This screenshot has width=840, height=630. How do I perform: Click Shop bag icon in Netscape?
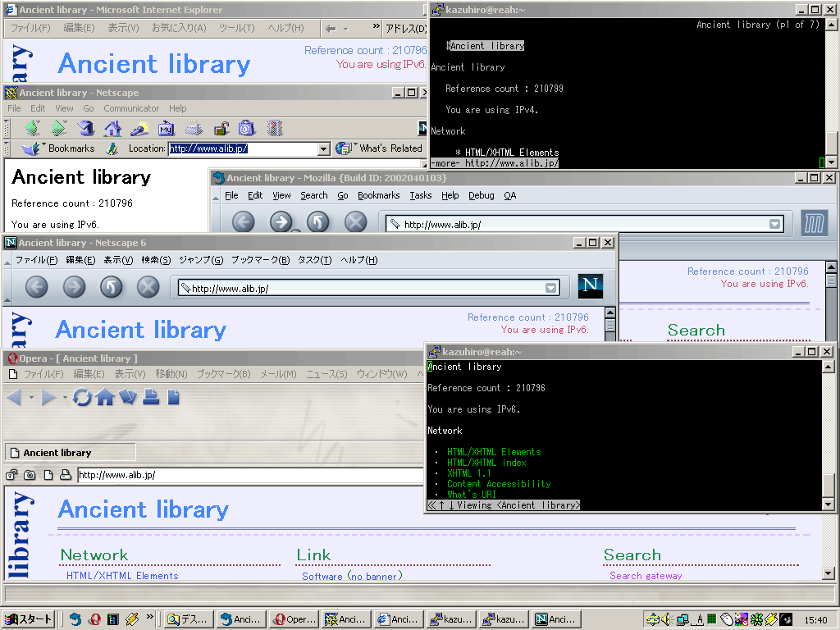(x=247, y=128)
